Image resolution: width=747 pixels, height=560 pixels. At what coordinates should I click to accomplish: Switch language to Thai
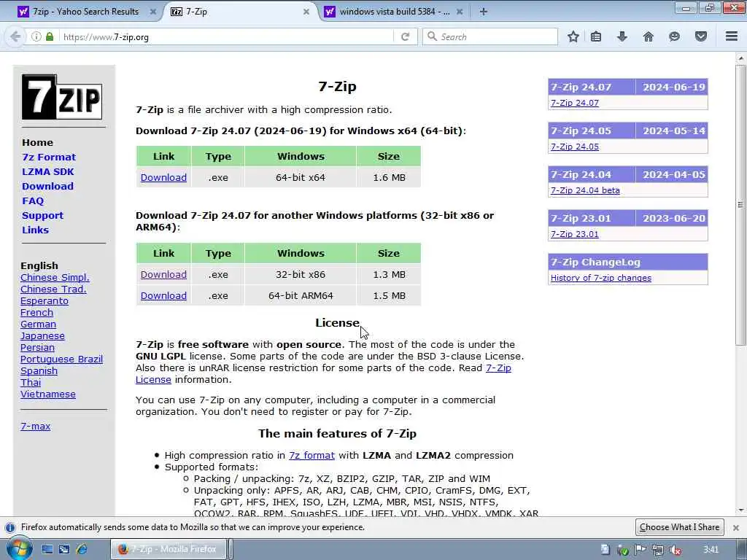31,382
